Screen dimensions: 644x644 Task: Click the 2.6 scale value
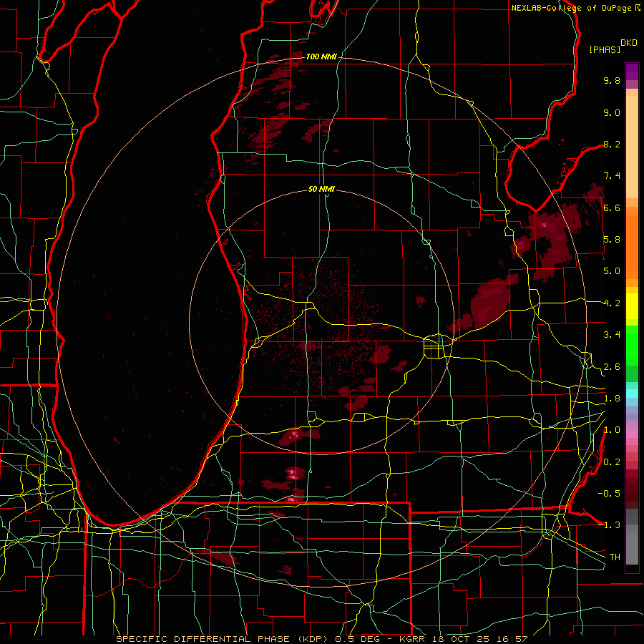(x=612, y=367)
